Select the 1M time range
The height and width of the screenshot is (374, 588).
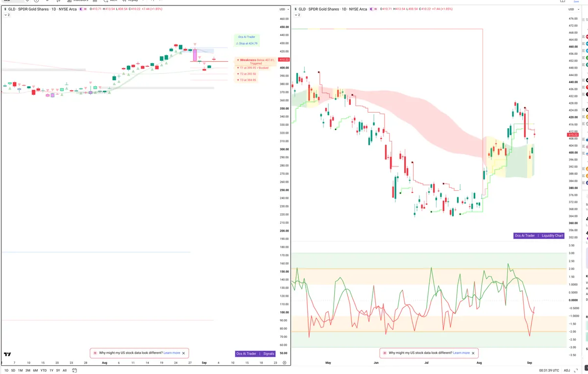tap(20, 371)
